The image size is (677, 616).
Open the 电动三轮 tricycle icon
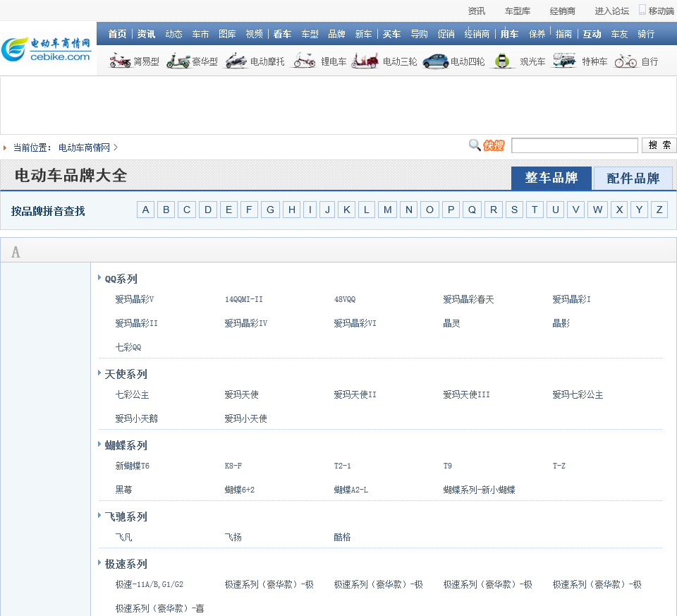tap(365, 61)
